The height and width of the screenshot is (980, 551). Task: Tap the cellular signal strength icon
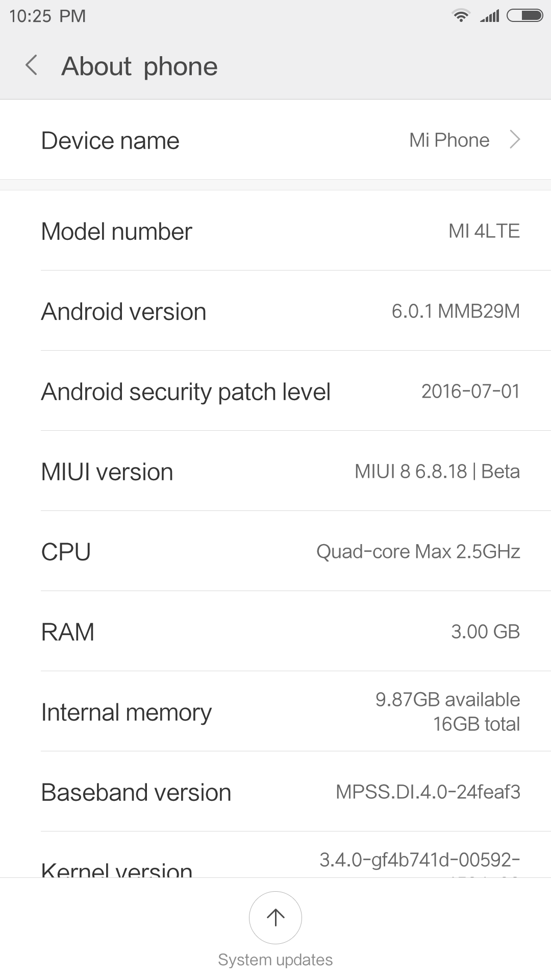[x=490, y=16]
